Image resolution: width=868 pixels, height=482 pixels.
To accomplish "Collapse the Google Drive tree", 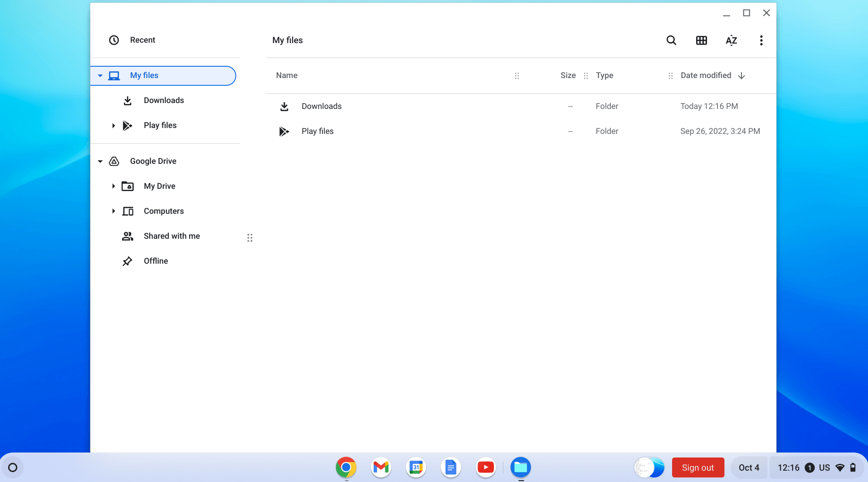I will [x=100, y=161].
